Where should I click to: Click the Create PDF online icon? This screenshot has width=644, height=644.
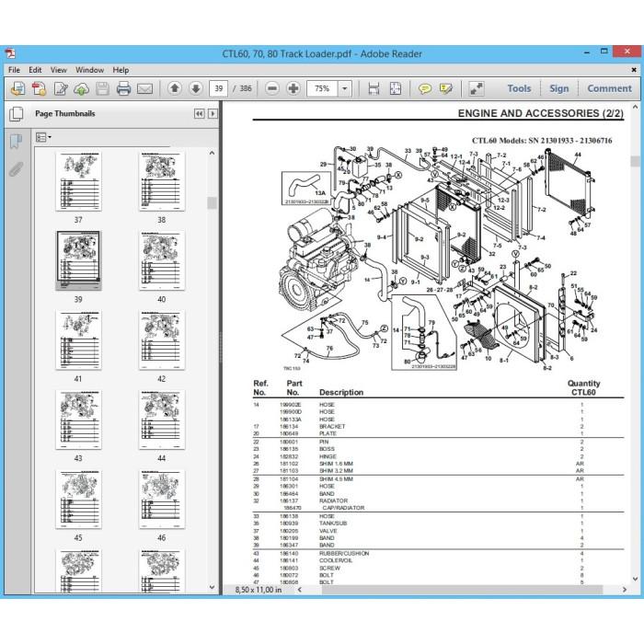tap(17, 88)
